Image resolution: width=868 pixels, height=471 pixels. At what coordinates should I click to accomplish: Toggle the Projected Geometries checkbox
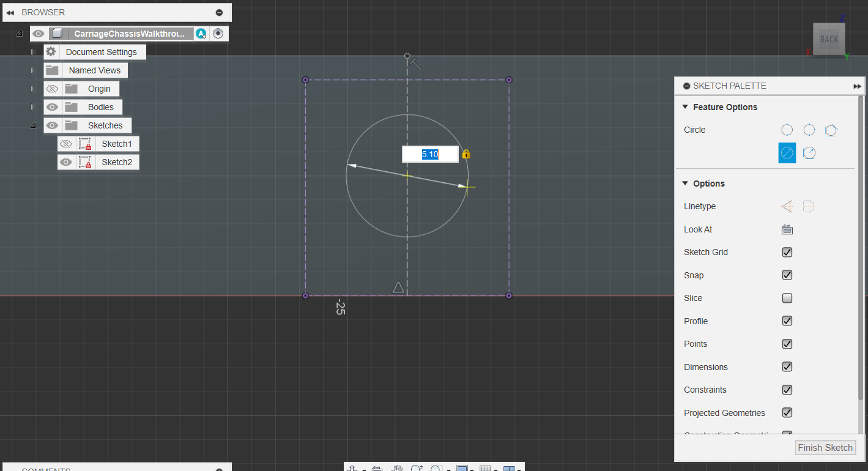coord(787,413)
